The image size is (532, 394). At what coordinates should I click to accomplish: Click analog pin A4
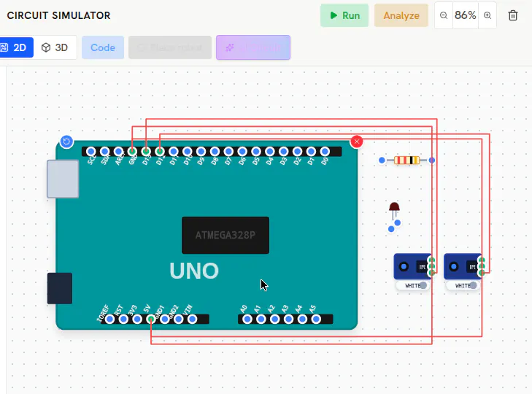[302, 319]
